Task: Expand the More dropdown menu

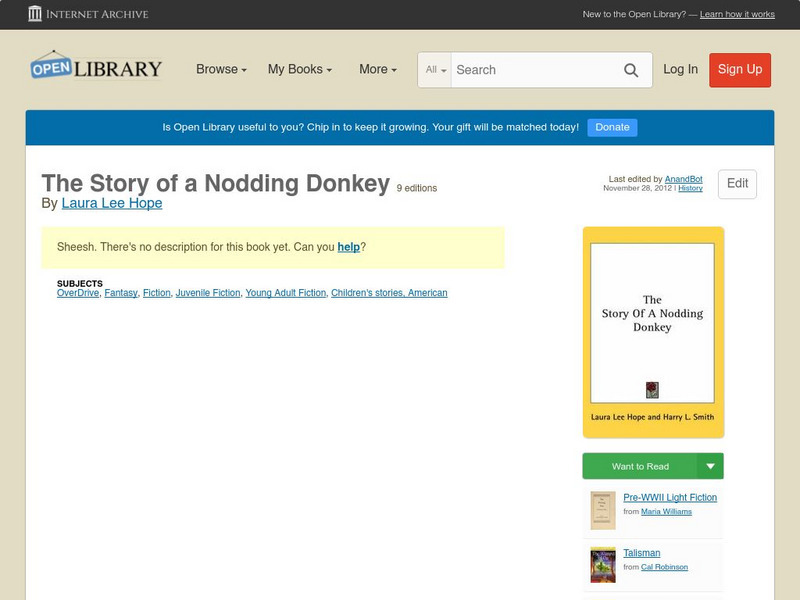Action: pyautogui.click(x=377, y=69)
